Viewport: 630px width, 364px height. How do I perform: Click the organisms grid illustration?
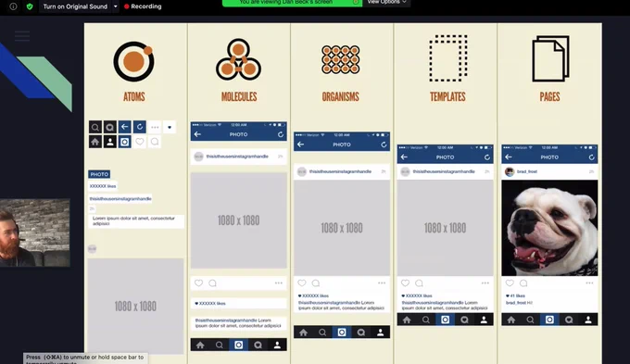click(x=340, y=59)
